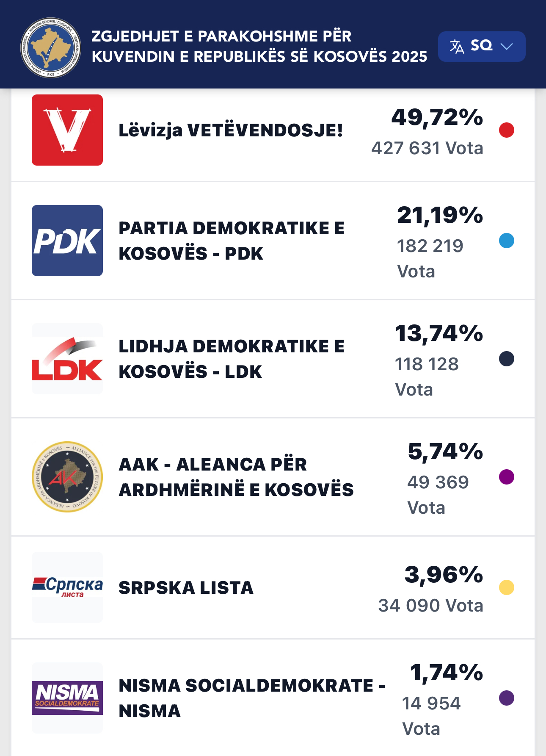Click the red dot for Vetëvendosje
546x756 pixels.
507,130
